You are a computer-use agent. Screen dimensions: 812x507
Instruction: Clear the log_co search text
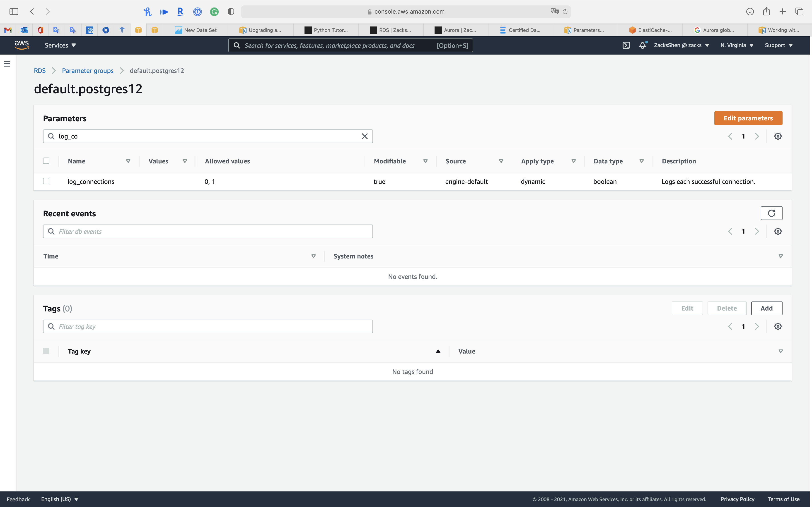point(364,136)
